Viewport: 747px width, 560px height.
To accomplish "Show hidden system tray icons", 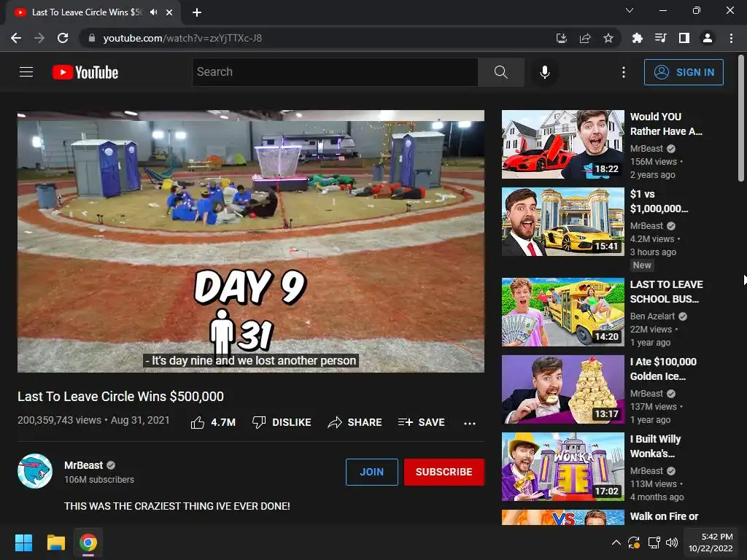I will click(616, 542).
